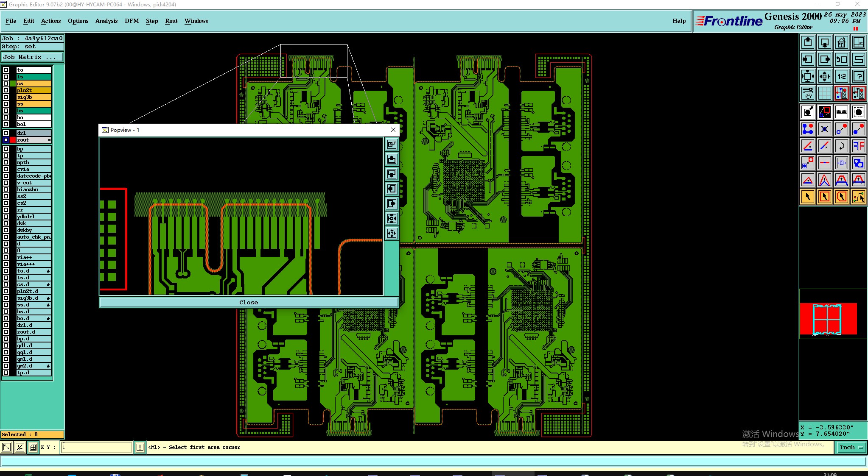Expand the small marker on rout layer row

[x=49, y=140]
